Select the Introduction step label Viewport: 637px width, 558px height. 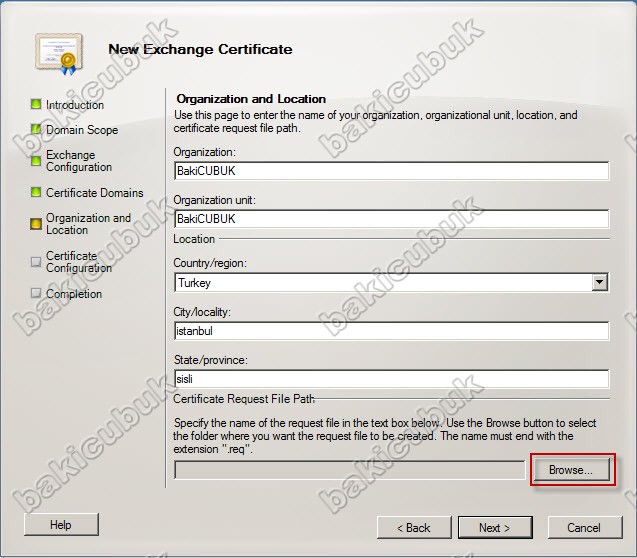(75, 105)
